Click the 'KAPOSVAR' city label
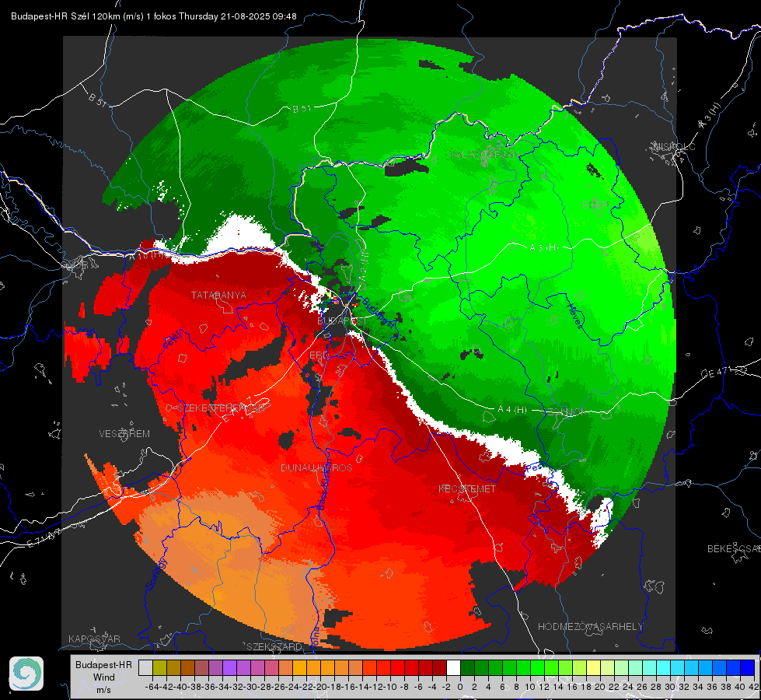761x700 pixels. click(x=94, y=639)
